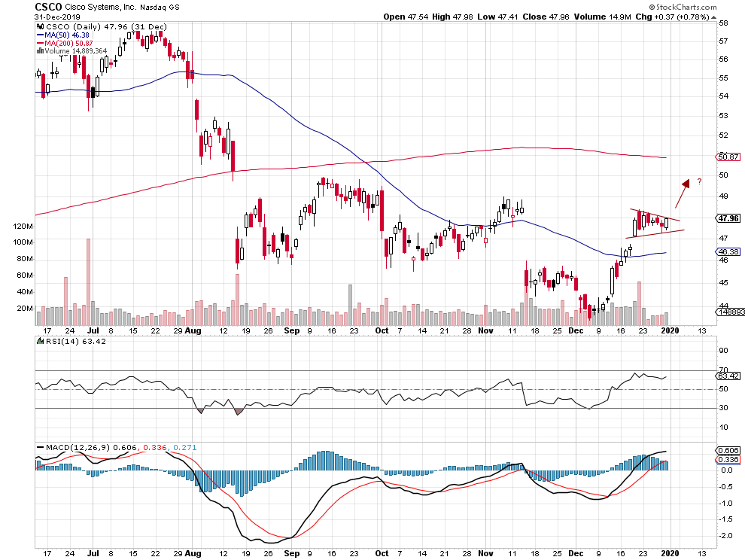Click the RSI(14) legend marker icon
Viewport: 745px width, 560px height.
tap(41, 341)
